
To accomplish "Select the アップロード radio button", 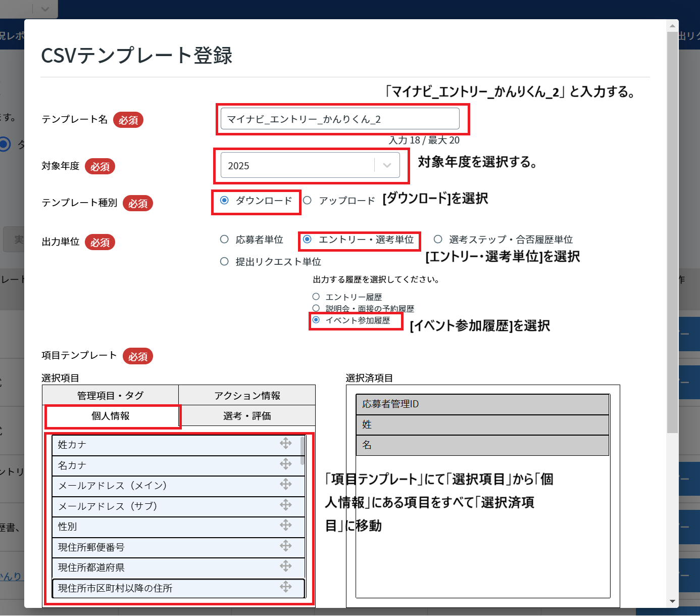I will click(308, 201).
